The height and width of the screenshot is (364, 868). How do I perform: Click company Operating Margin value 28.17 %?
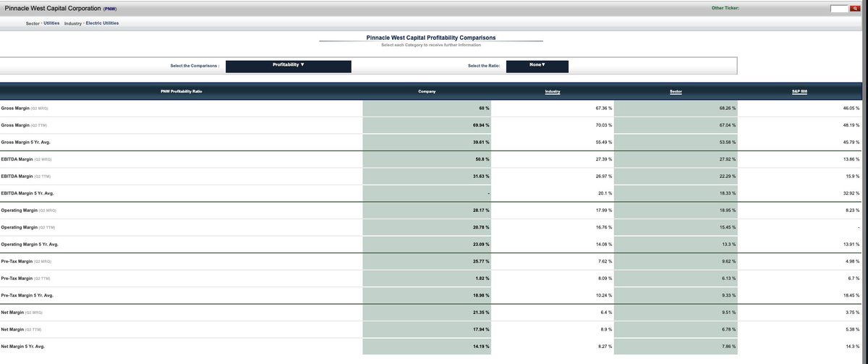[481, 211]
